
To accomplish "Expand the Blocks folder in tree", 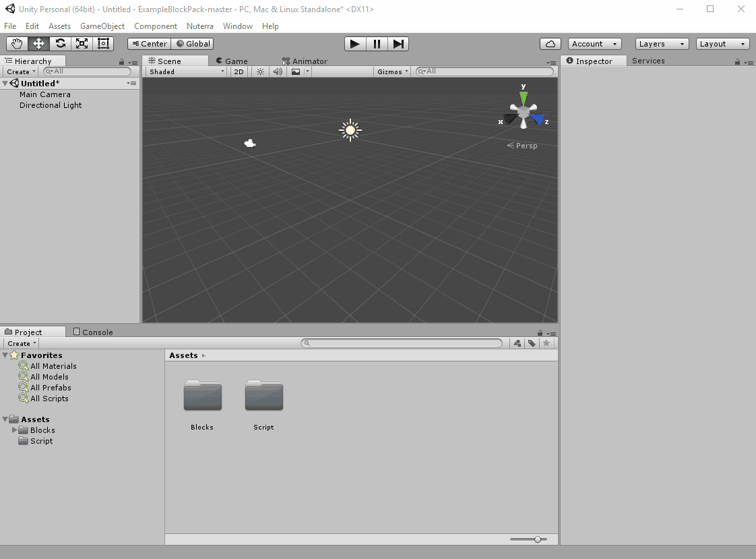I will (14, 430).
